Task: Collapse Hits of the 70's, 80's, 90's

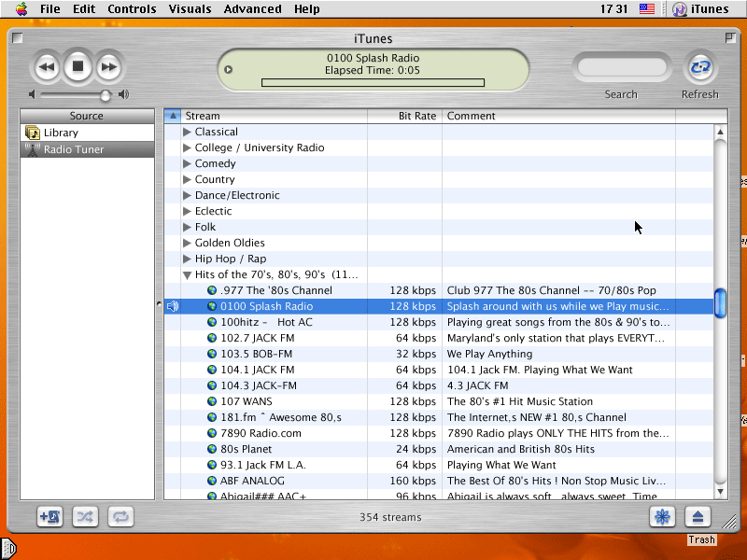Action: point(188,274)
